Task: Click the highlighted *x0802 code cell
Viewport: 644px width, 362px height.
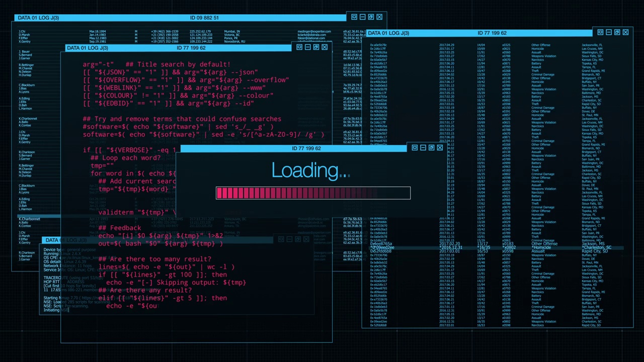Action: [509, 247]
